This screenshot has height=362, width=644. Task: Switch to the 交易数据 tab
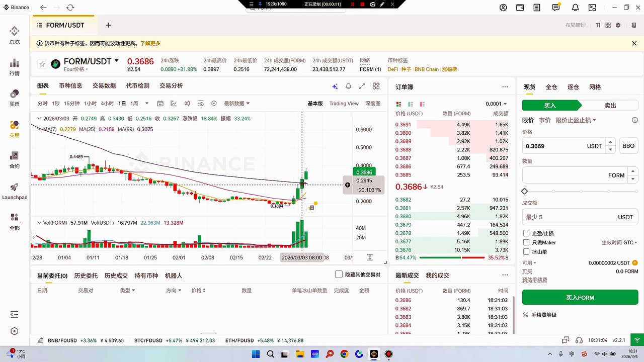click(104, 86)
